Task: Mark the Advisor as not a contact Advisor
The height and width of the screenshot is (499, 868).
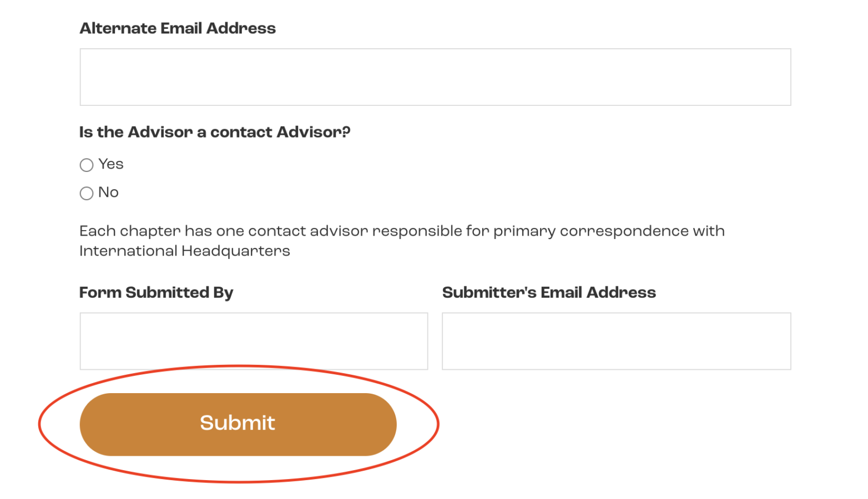Action: 87,193
